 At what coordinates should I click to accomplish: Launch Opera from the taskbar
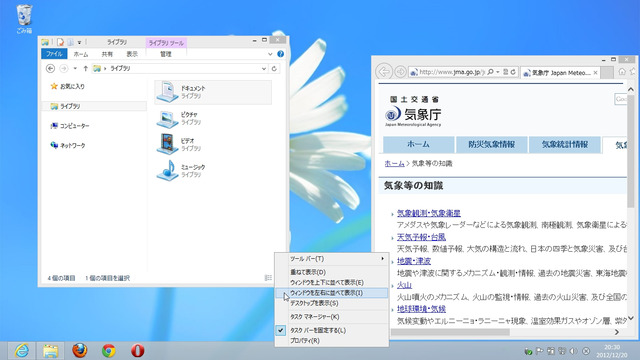138,351
